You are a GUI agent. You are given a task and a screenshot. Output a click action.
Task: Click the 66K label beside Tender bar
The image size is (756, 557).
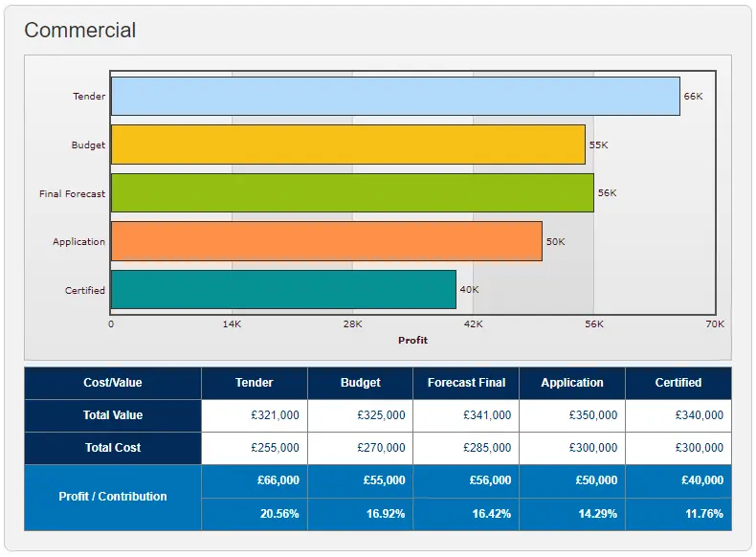[x=693, y=97]
